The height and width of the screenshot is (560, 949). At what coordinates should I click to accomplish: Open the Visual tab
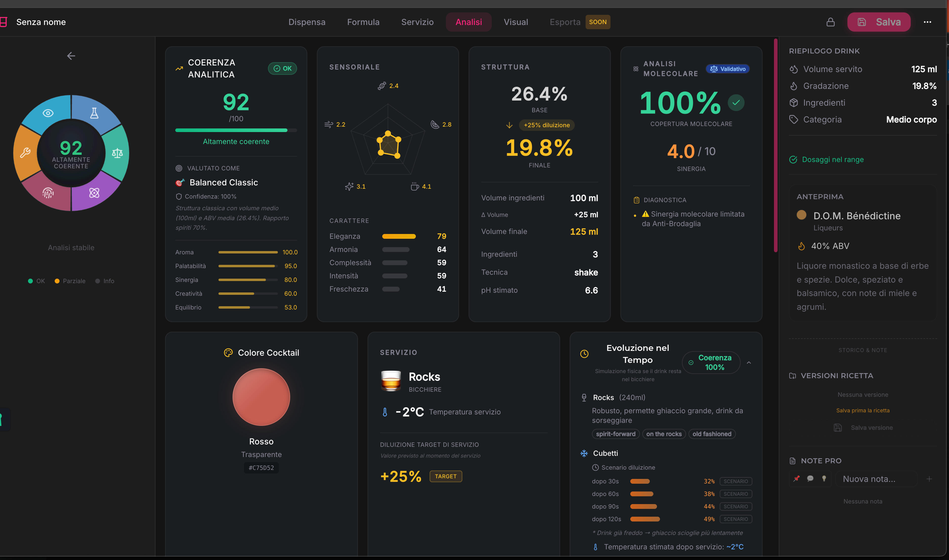coord(516,22)
